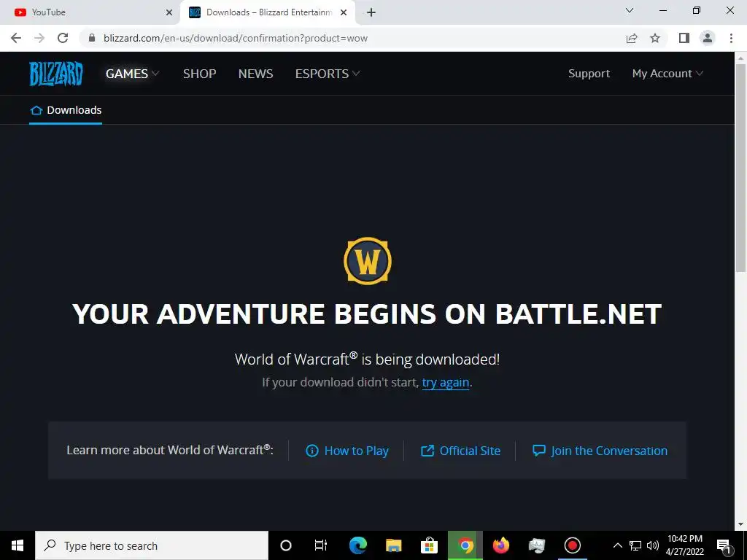747x560 pixels.
Task: Open Task View in the taskbar
Action: [321, 545]
